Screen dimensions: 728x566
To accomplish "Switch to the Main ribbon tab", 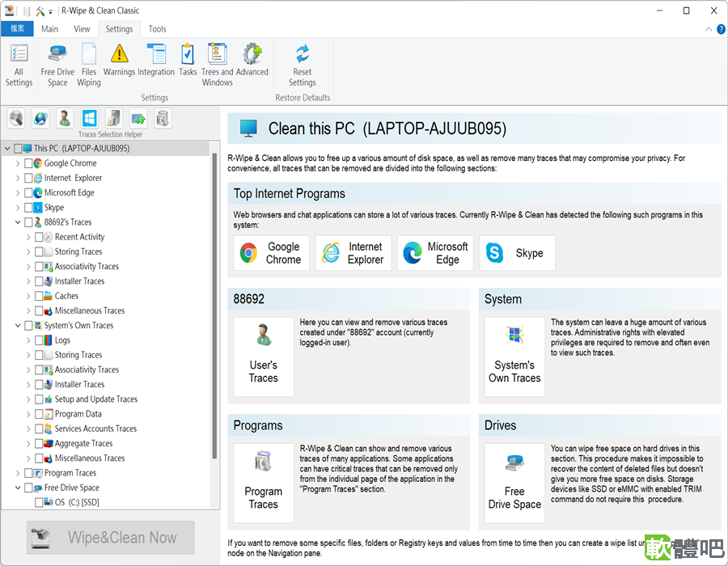I will [x=49, y=29].
